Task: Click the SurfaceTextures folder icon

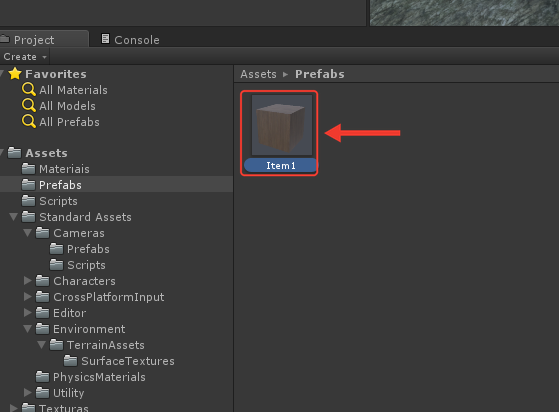Action: tap(70, 360)
